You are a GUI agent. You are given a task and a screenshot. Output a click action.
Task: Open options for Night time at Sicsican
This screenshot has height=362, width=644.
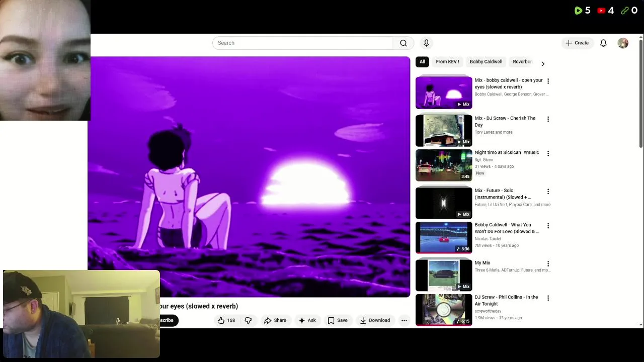pos(548,153)
